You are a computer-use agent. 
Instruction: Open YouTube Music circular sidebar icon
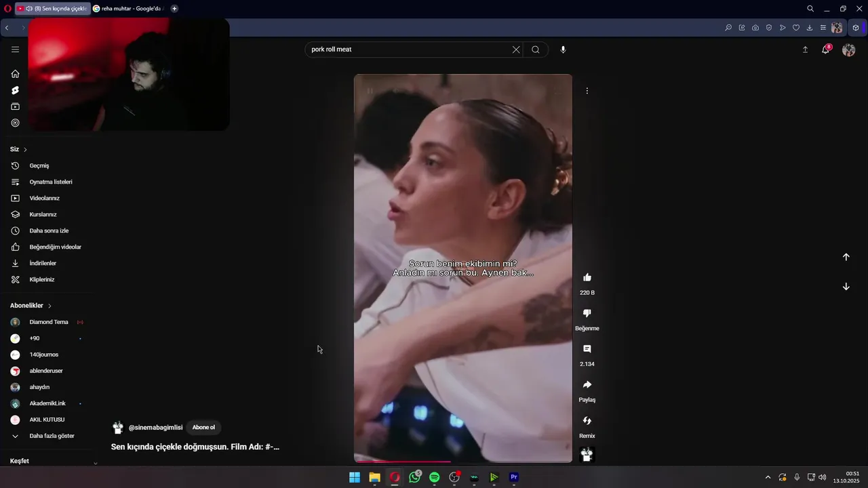tap(15, 123)
